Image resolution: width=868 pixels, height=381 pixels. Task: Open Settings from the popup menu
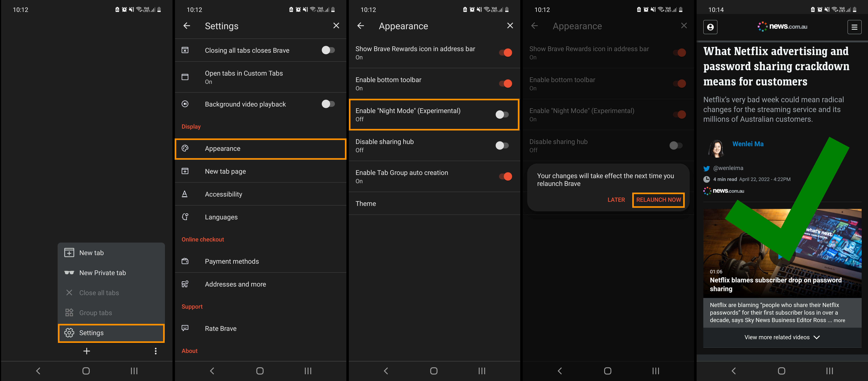coord(111,333)
